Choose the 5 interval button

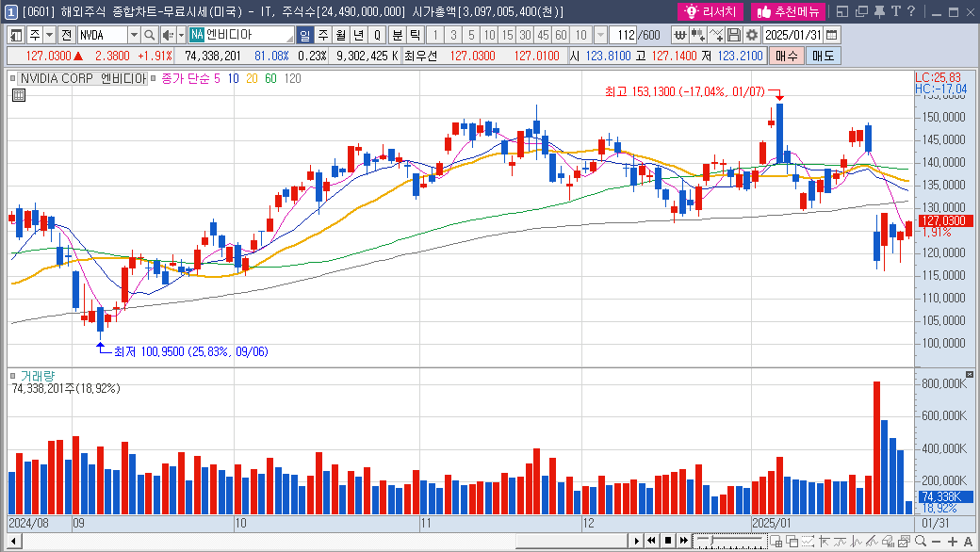click(472, 35)
